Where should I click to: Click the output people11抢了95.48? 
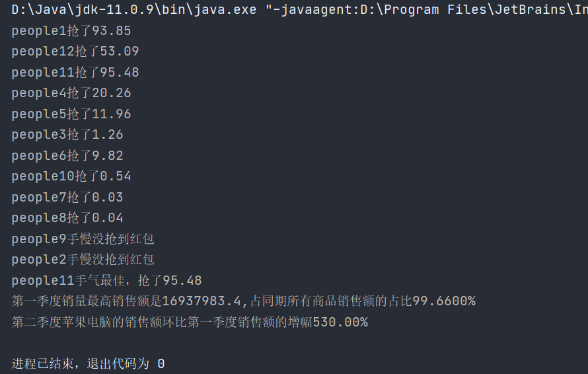coord(75,73)
